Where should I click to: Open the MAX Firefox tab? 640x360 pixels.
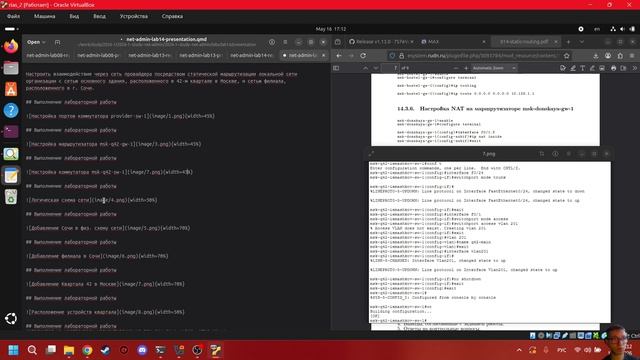(452, 42)
